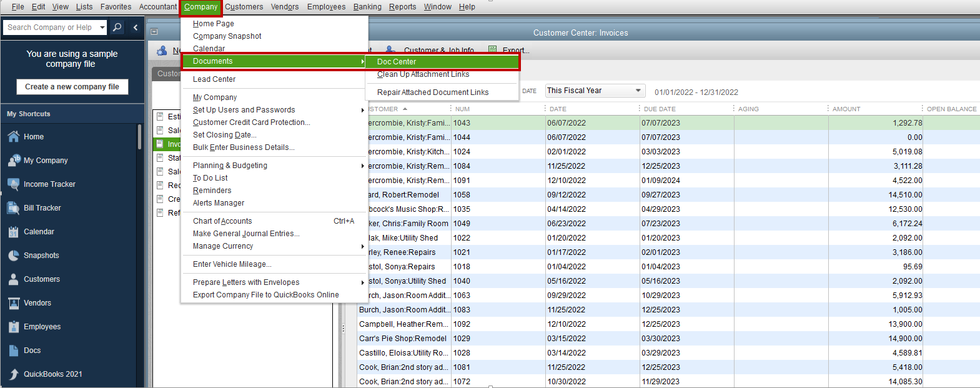980x388 pixels.
Task: Sort by the NUM column header
Action: coord(462,109)
